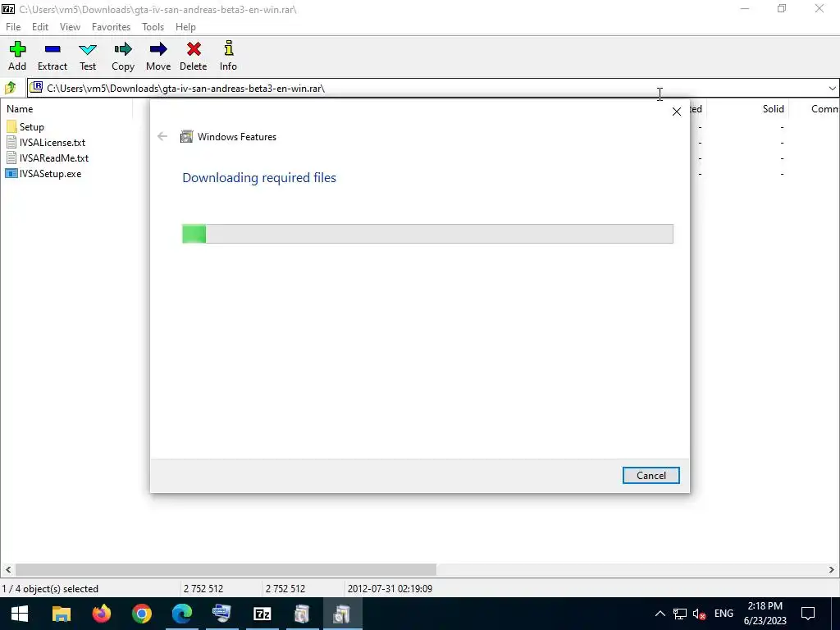The height and width of the screenshot is (630, 840).
Task: Select the Setup folder name
Action: 32,127
